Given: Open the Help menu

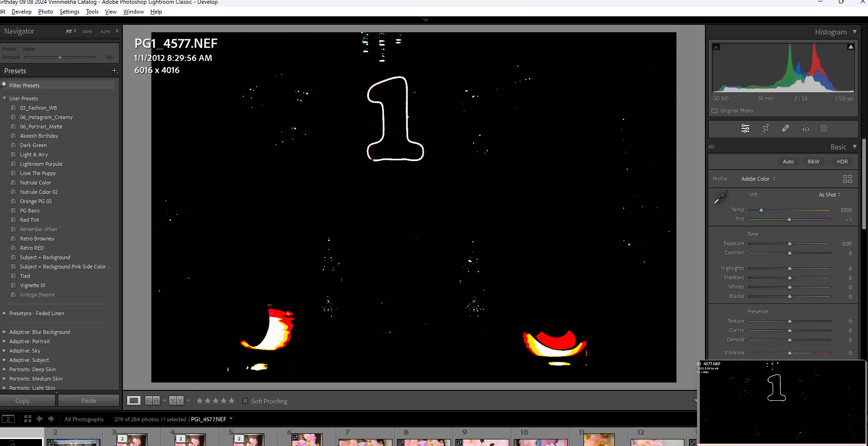Looking at the screenshot, I should [156, 12].
